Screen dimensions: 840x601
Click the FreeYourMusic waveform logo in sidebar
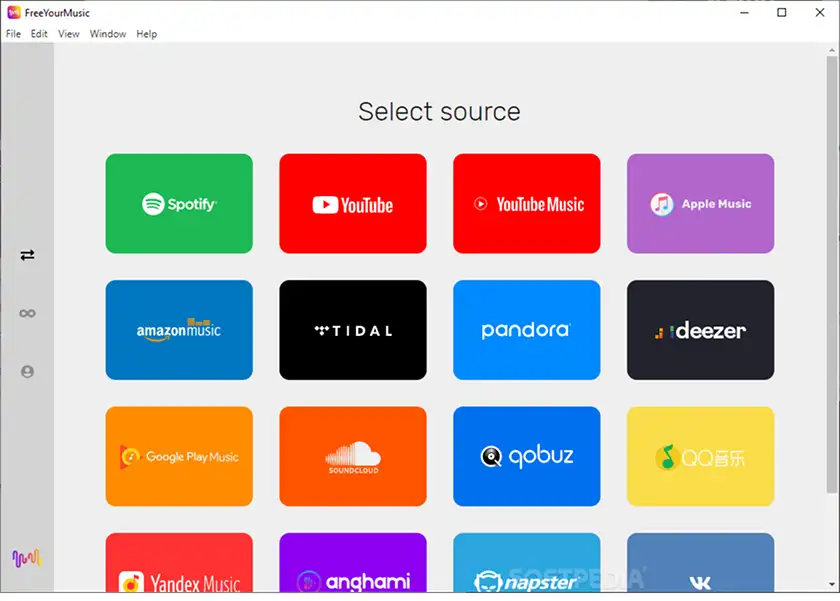pos(26,558)
